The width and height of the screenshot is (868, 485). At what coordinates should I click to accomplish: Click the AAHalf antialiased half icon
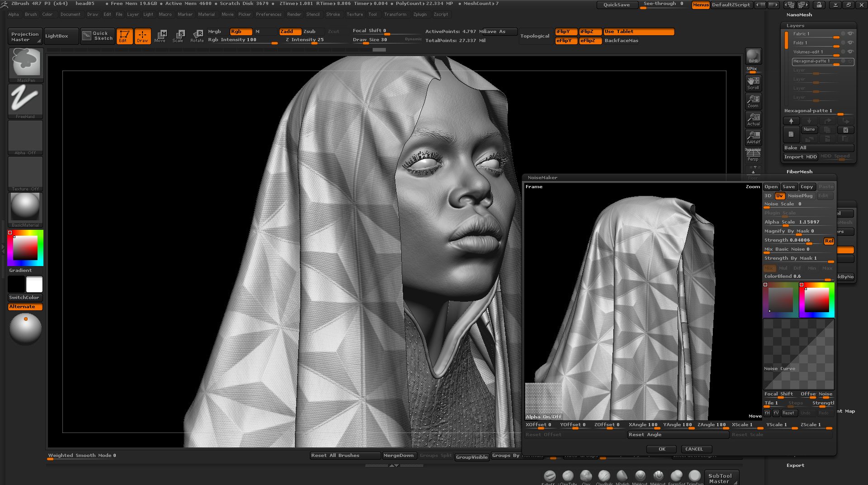pyautogui.click(x=753, y=137)
